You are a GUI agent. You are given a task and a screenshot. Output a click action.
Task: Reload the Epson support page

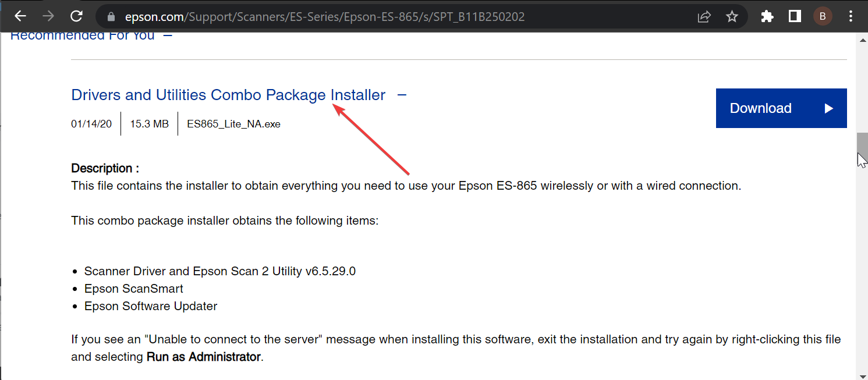coord(76,16)
